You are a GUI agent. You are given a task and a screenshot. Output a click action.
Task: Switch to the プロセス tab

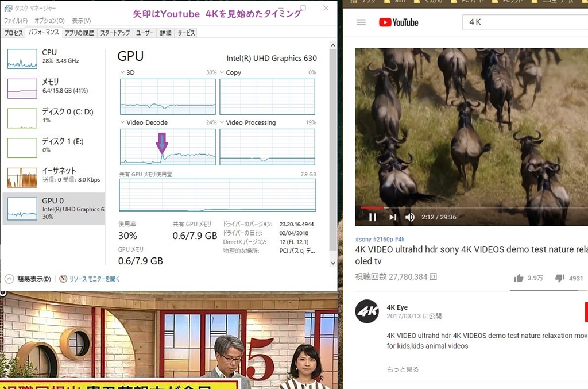click(x=14, y=33)
